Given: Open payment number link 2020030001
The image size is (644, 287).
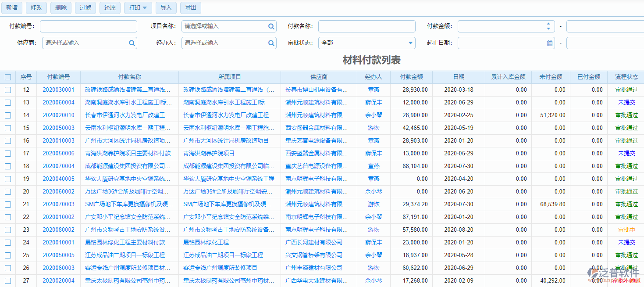Looking at the screenshot, I should point(59,90).
